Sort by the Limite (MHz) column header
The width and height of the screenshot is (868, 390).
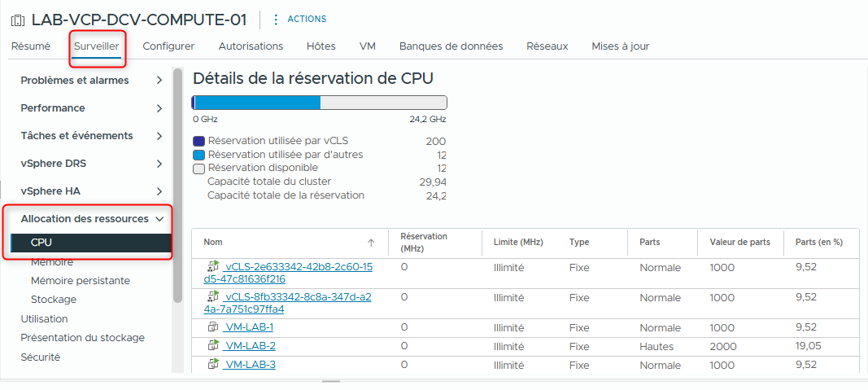tap(518, 242)
